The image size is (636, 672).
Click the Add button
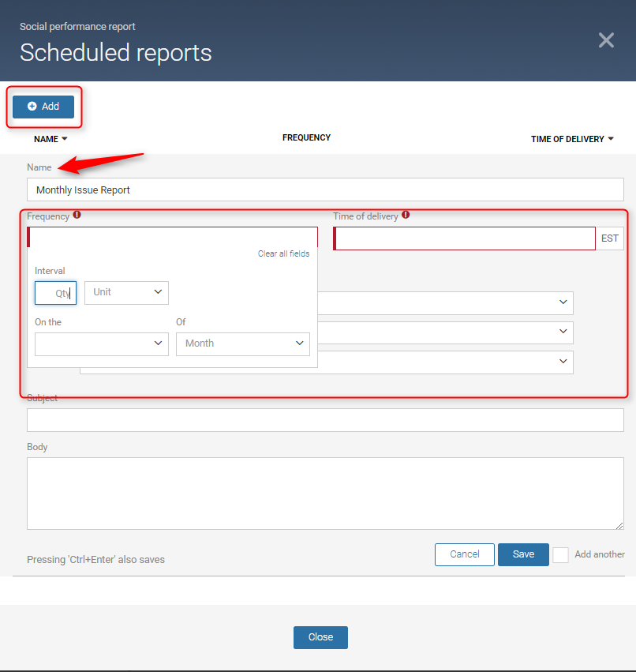click(x=43, y=107)
